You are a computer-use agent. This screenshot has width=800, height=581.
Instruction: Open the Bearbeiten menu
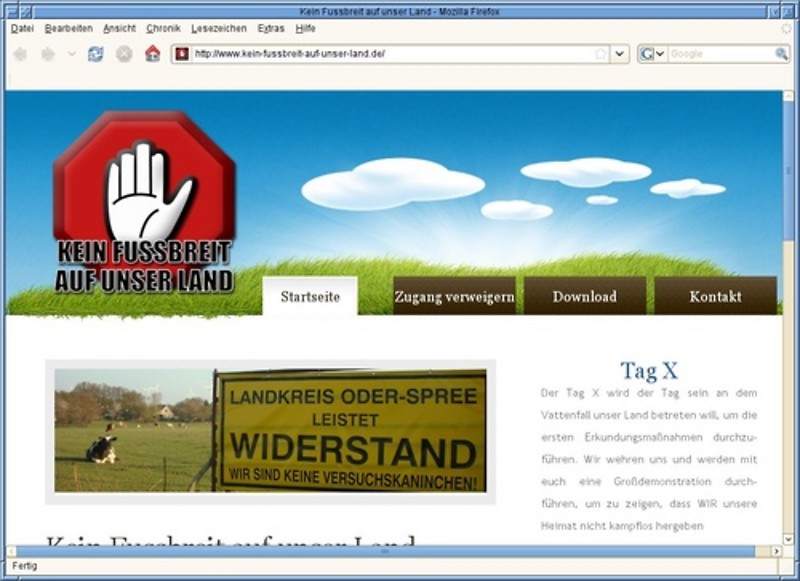click(x=69, y=29)
